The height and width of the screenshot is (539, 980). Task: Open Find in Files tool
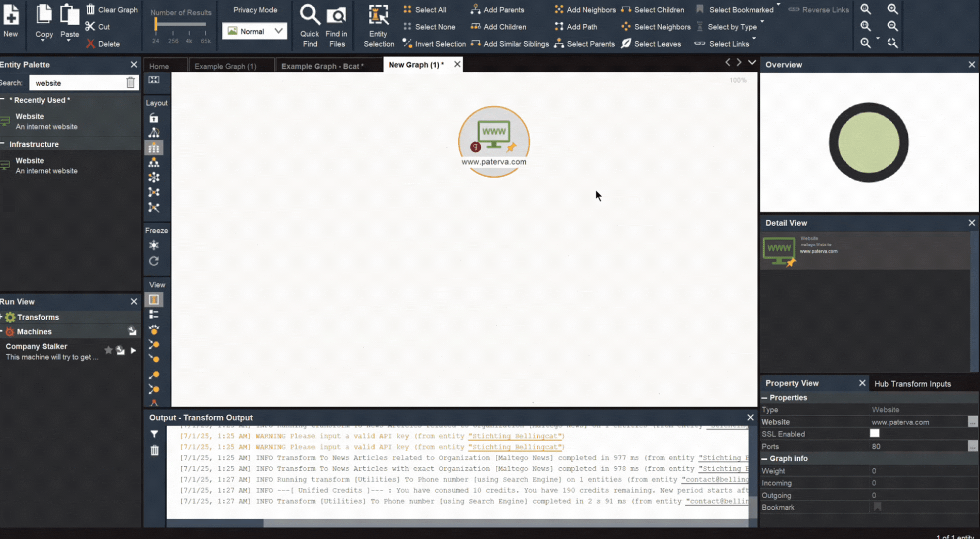pos(336,25)
